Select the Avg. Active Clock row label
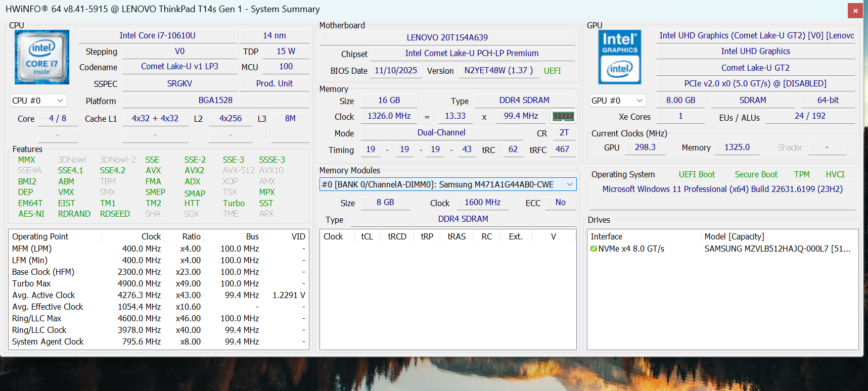 tap(43, 295)
